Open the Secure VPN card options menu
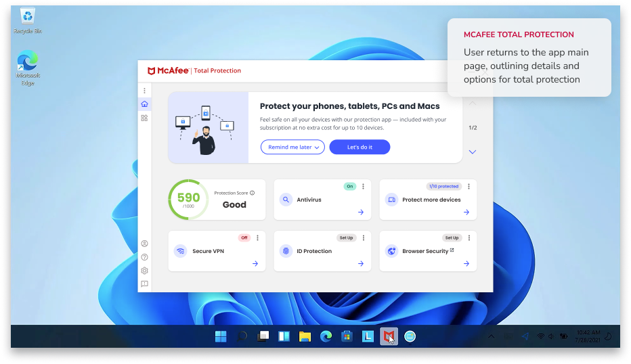 pyautogui.click(x=257, y=237)
